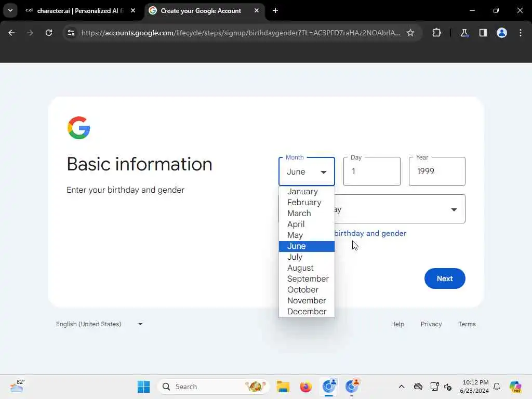
Task: Open the Terms link
Action: click(x=467, y=324)
